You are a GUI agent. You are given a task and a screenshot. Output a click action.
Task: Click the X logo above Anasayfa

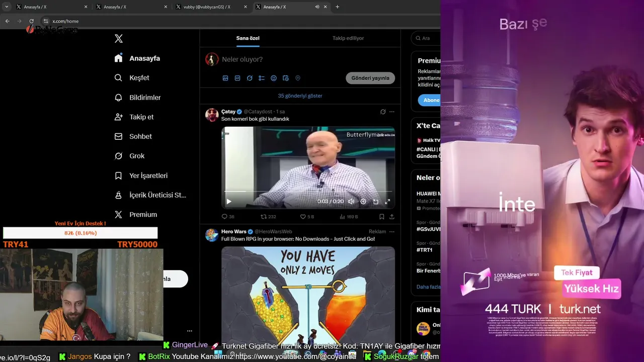(119, 39)
